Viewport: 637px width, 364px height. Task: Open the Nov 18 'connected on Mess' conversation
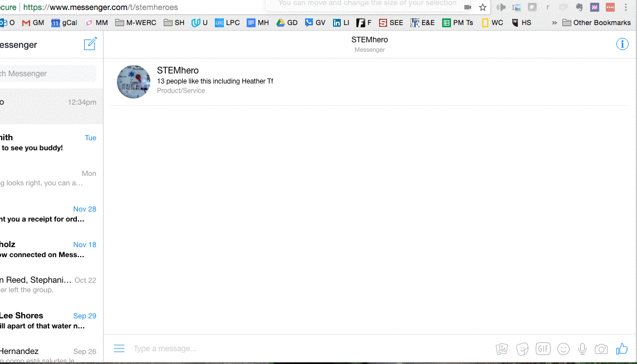click(51, 249)
